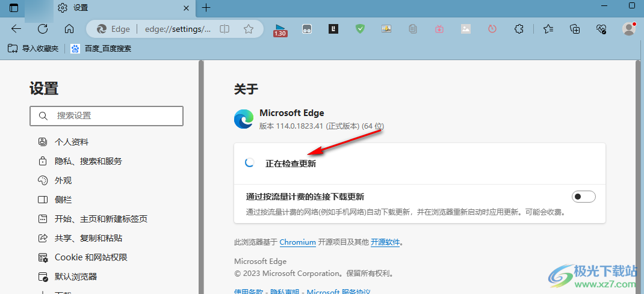Open the Tampermonkey extension icon

click(x=307, y=29)
